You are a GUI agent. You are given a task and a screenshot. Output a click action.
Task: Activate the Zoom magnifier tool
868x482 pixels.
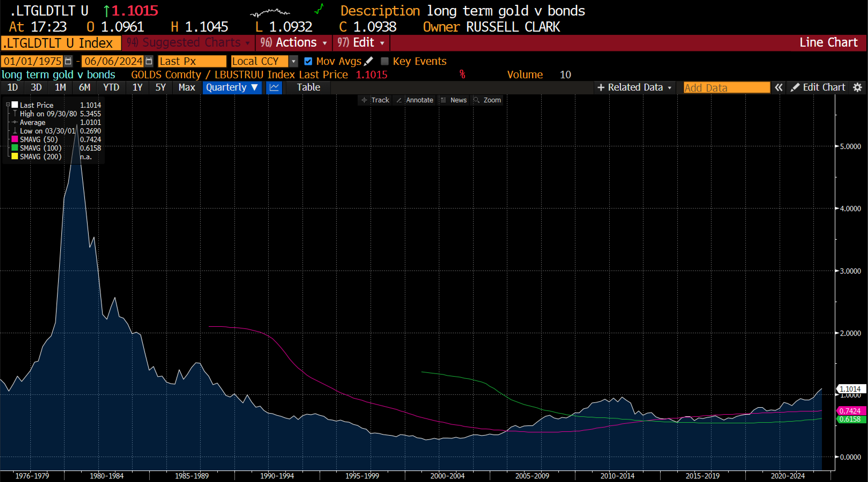487,100
